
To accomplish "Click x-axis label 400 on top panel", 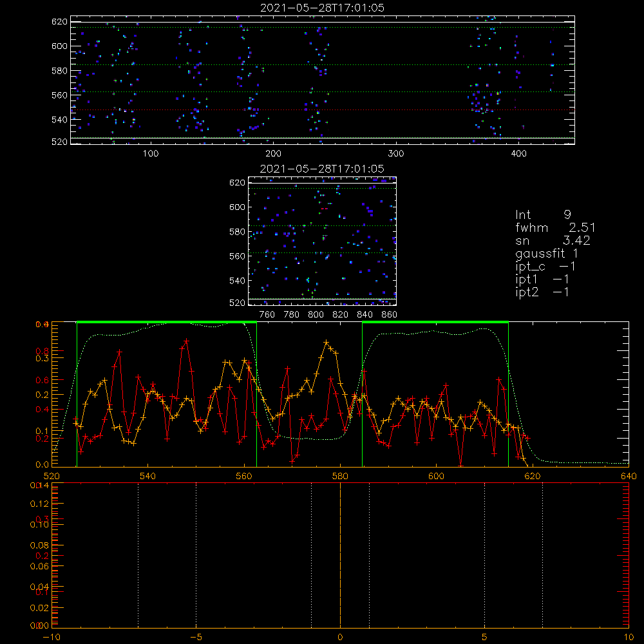I will tap(518, 154).
